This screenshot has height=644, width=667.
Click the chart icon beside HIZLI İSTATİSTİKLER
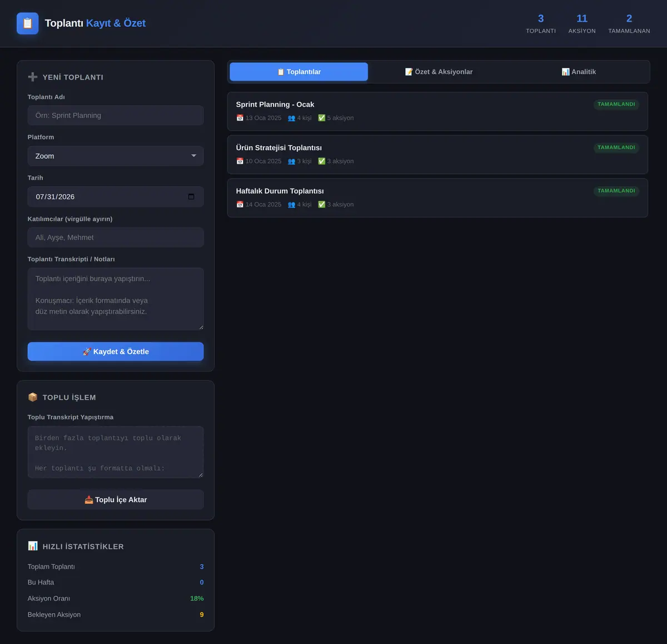(x=33, y=546)
